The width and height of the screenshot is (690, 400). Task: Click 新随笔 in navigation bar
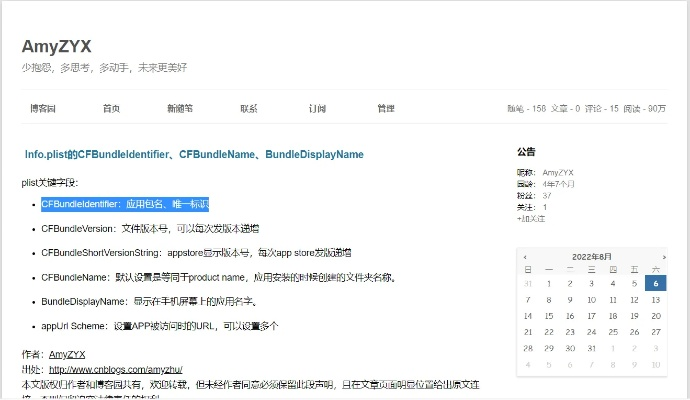coord(180,108)
